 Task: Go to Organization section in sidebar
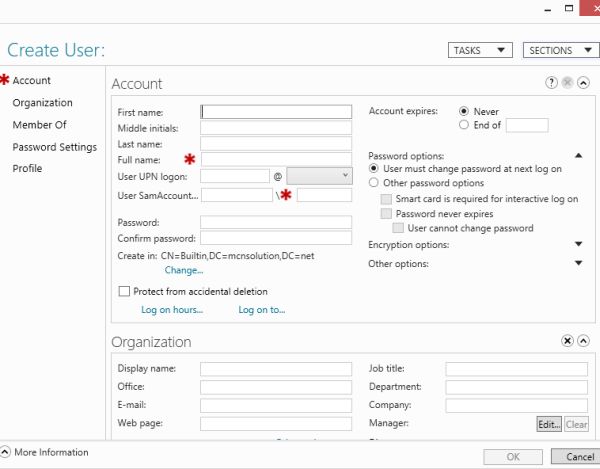(42, 103)
